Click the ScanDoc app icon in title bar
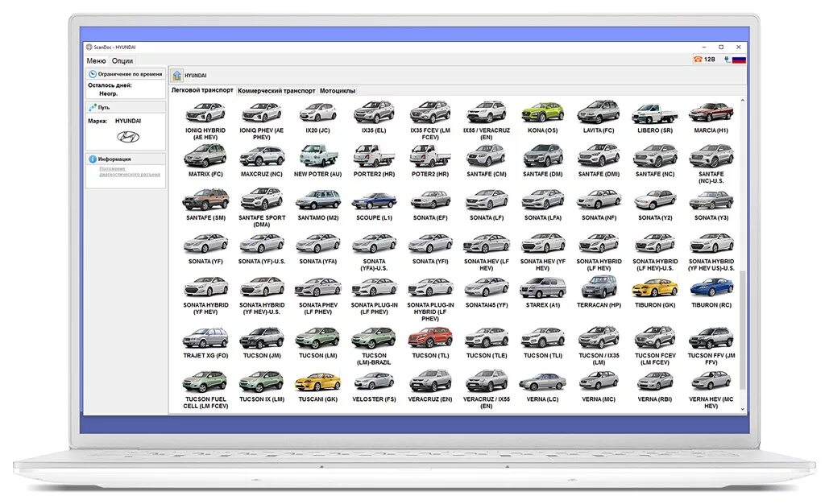825x504 pixels. point(89,48)
